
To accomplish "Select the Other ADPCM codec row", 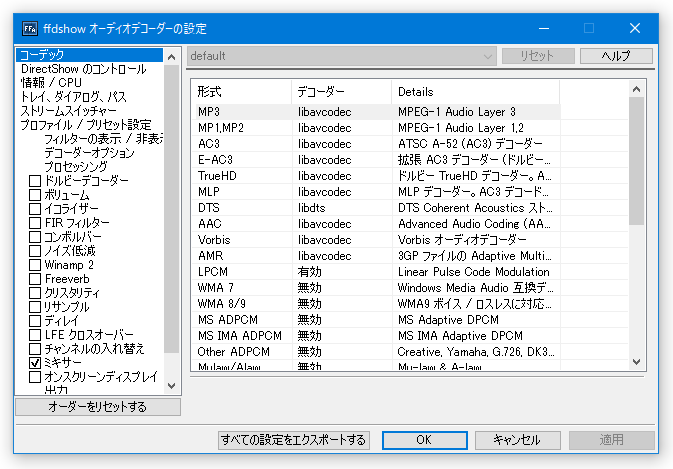I will coord(378,352).
